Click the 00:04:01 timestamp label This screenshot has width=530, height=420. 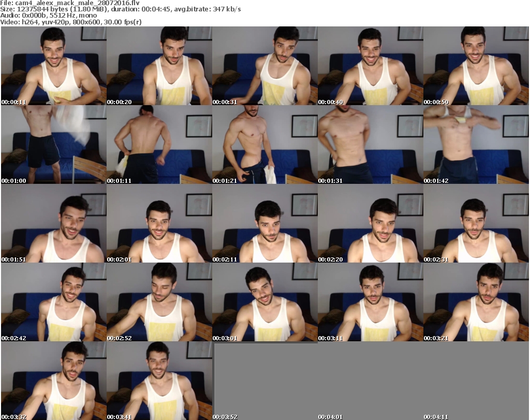click(330, 417)
